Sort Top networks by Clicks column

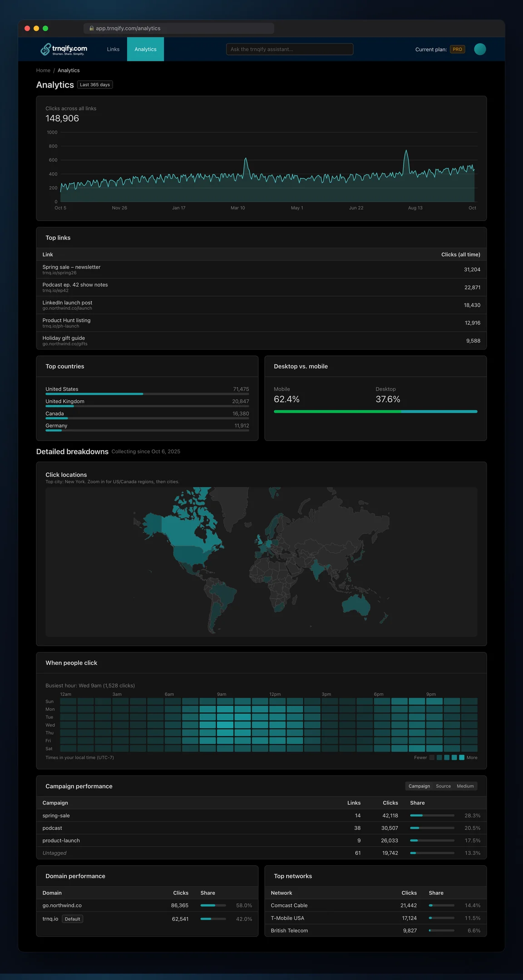pos(409,892)
